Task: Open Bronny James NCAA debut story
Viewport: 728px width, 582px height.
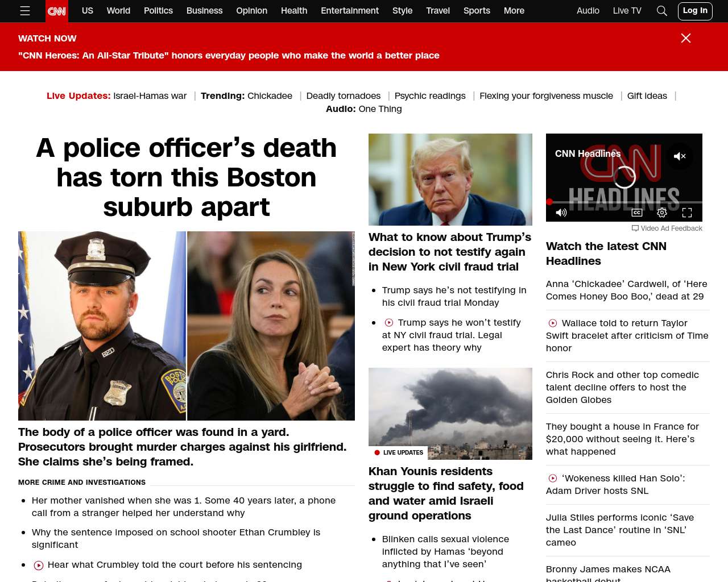Action: [x=608, y=572]
